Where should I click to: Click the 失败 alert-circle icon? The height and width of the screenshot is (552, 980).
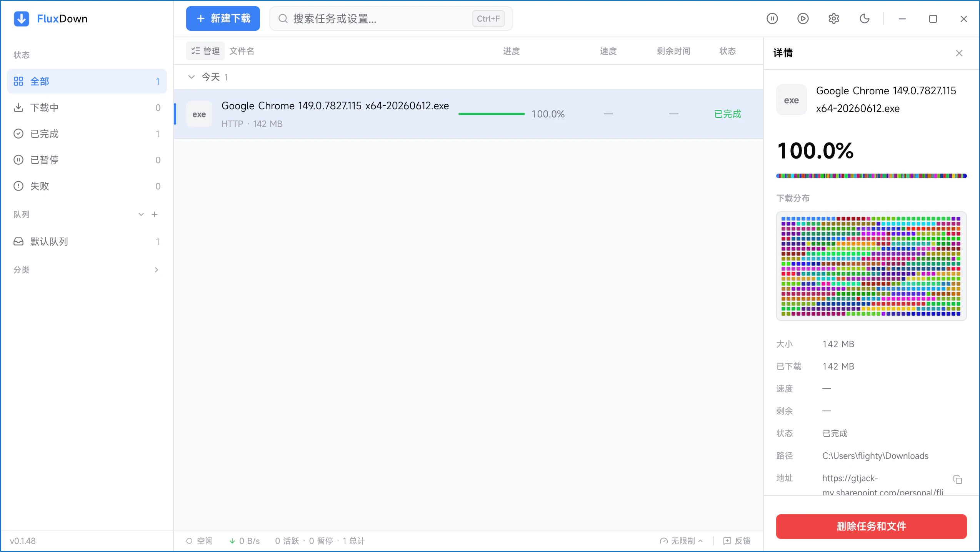pos(18,186)
